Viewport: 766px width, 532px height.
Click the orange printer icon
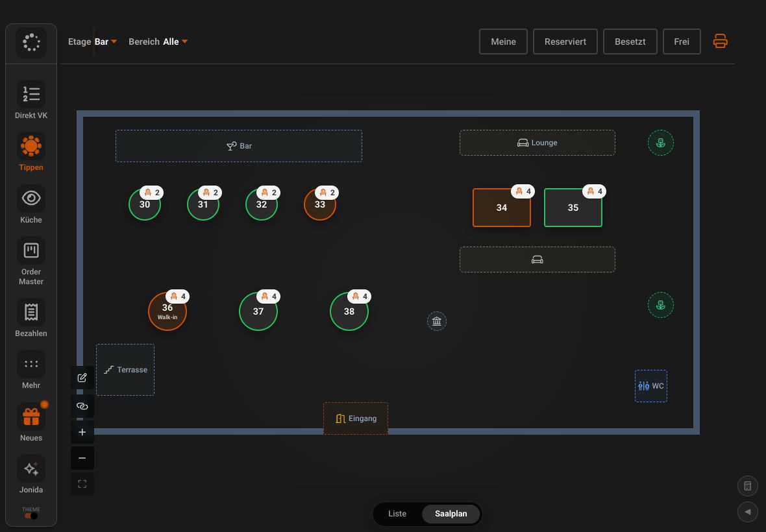[x=720, y=41]
